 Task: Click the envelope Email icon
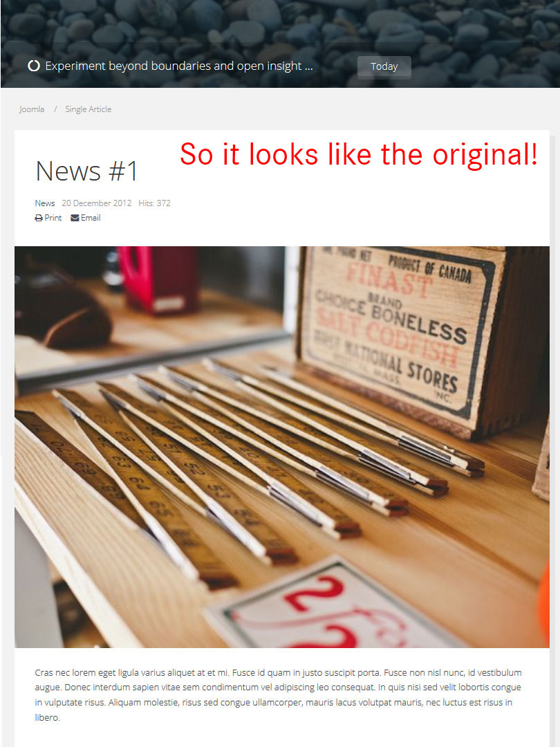pos(75,218)
